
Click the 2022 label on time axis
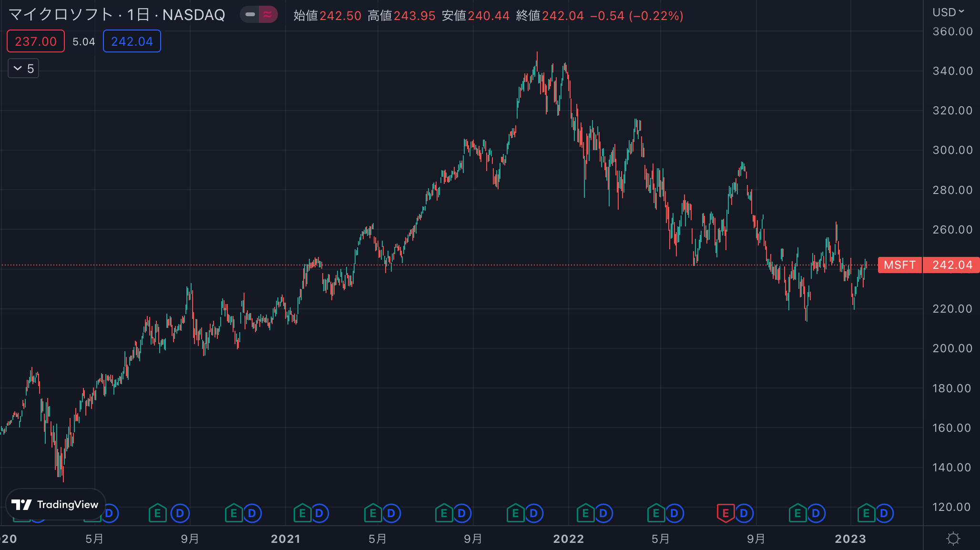click(x=569, y=539)
